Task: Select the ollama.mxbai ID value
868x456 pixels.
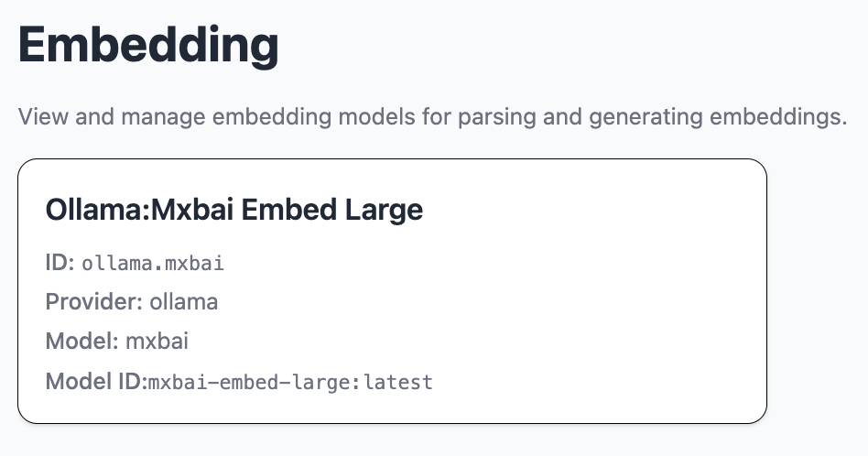Action: click(x=153, y=264)
